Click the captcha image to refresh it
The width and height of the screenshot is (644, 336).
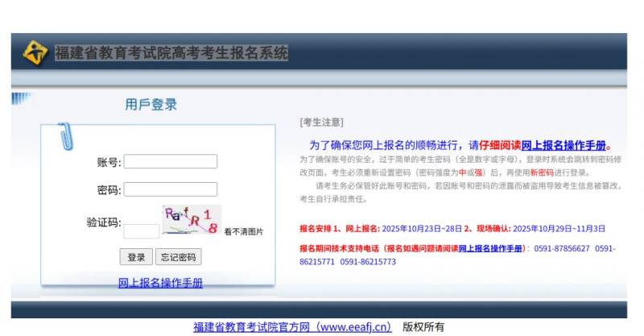tap(191, 220)
